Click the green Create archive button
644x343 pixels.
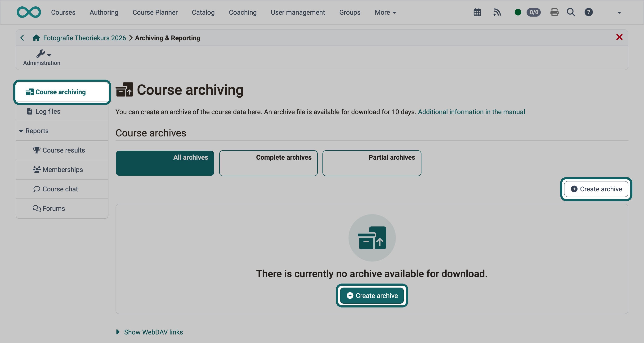[x=372, y=295]
